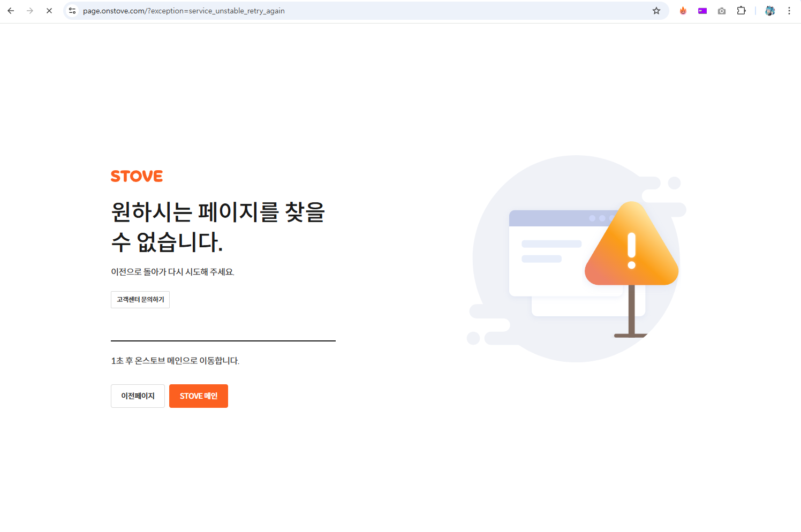Go back using the browser back arrow
The image size is (801, 532).
11,11
